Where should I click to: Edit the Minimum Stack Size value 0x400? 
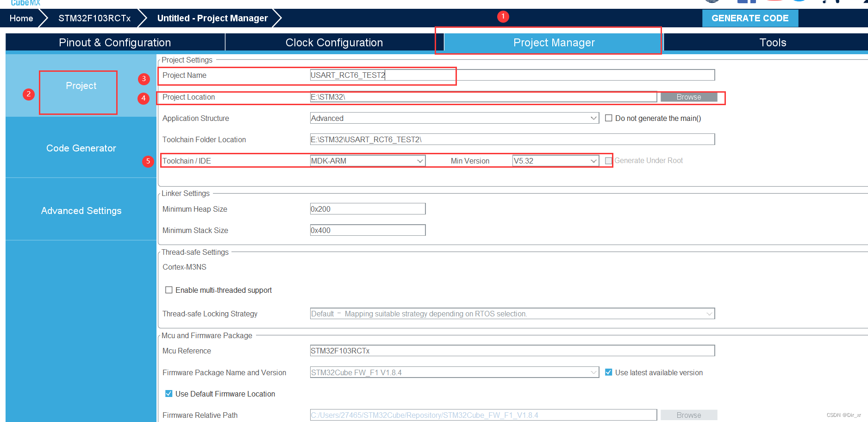368,230
